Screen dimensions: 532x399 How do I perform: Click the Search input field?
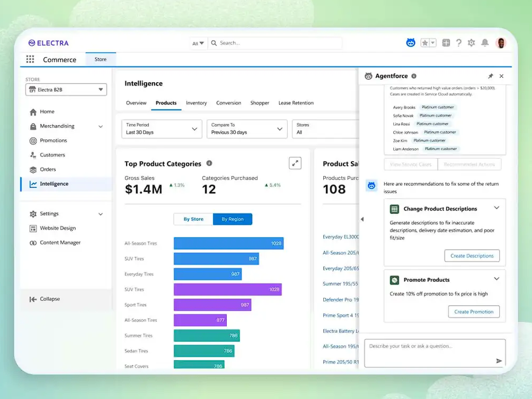click(275, 43)
